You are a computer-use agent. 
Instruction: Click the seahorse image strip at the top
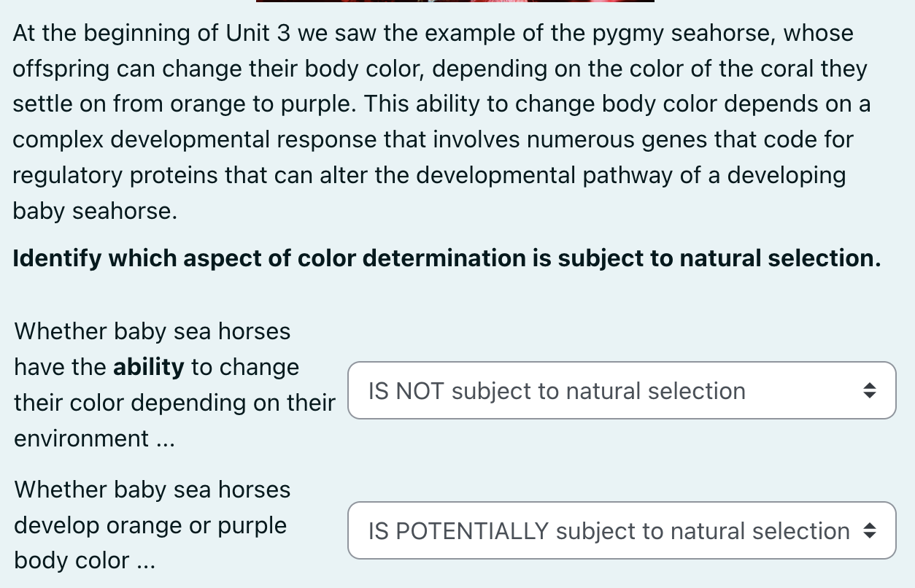(x=455, y=2)
